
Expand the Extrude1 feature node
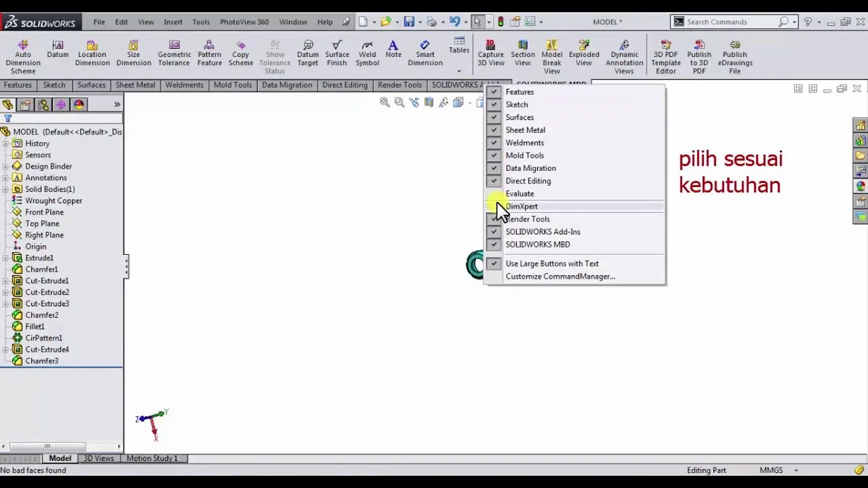click(5, 258)
